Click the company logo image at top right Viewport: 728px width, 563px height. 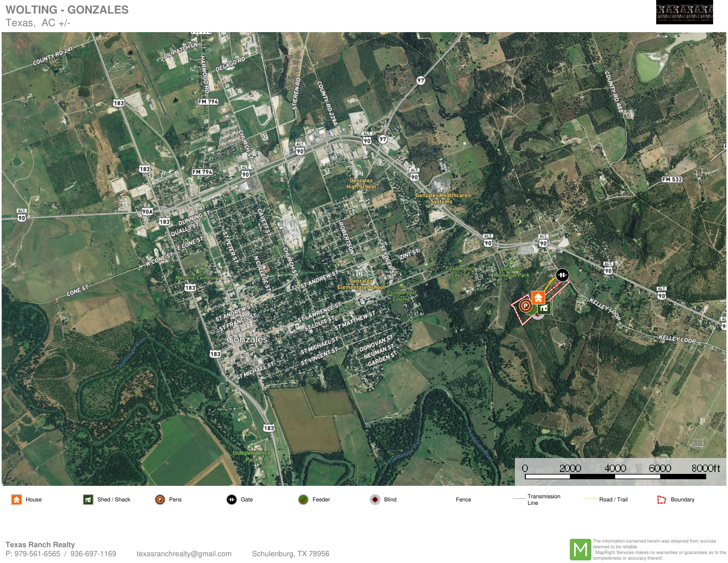pyautogui.click(x=684, y=12)
